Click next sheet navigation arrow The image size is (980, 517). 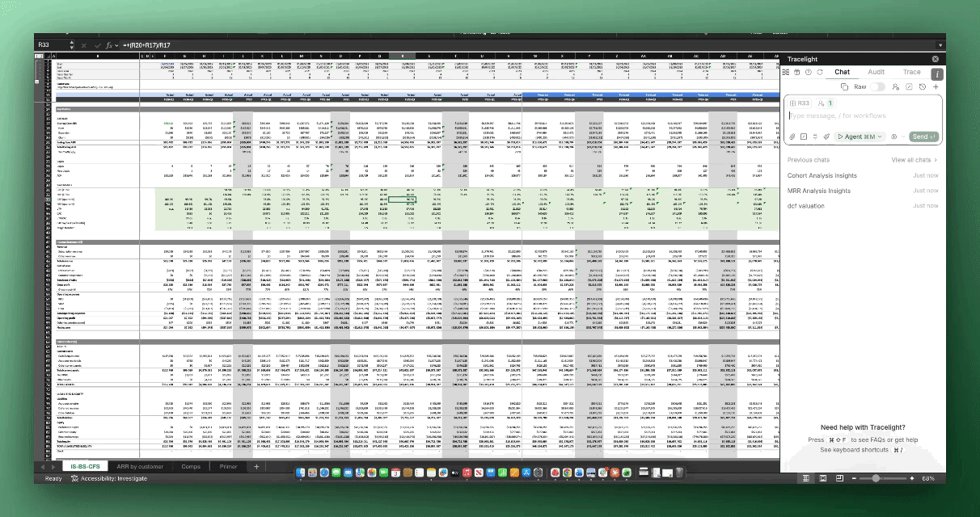(53, 467)
